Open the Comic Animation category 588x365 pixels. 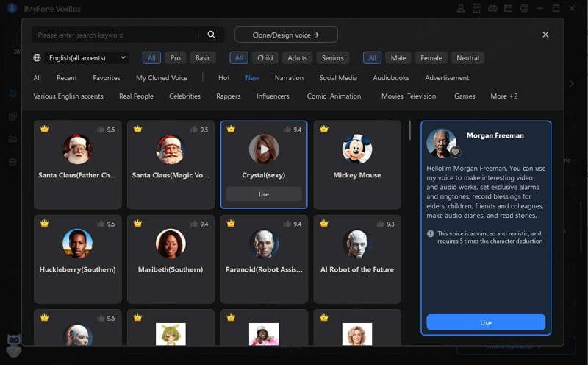point(334,96)
